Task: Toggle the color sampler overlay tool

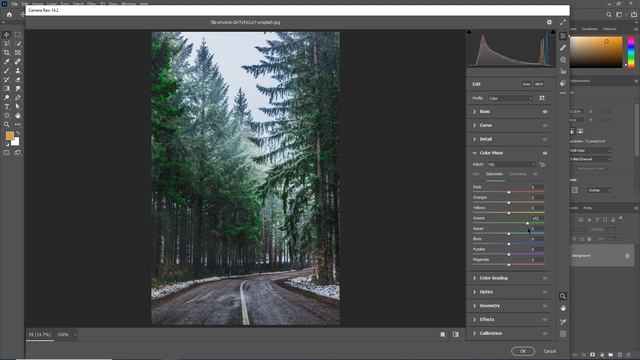Action: point(563,322)
